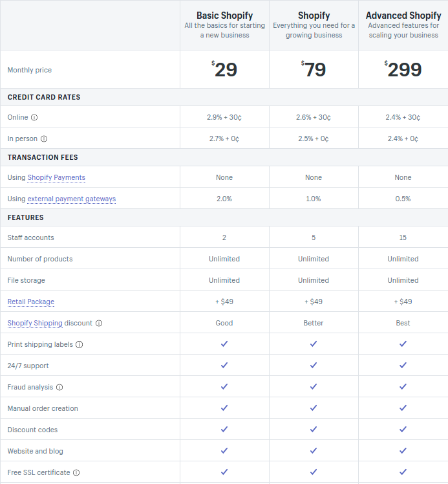Image resolution: width=448 pixels, height=484 pixels.
Task: Open the external payment gateways link
Action: point(72,199)
